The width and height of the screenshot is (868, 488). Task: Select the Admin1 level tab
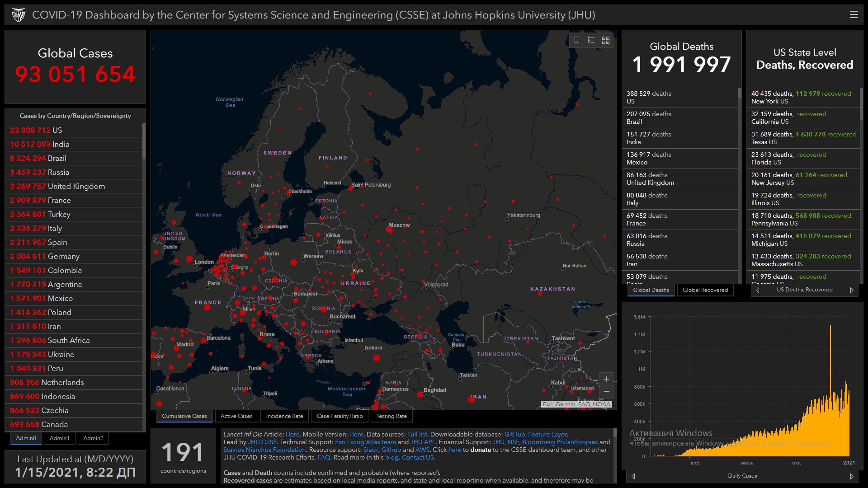pyautogui.click(x=60, y=438)
